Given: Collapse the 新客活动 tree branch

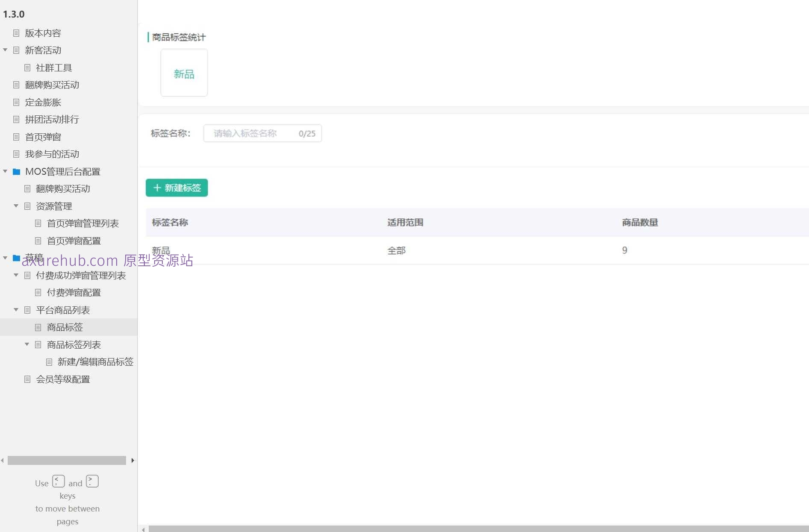Looking at the screenshot, I should 5,50.
